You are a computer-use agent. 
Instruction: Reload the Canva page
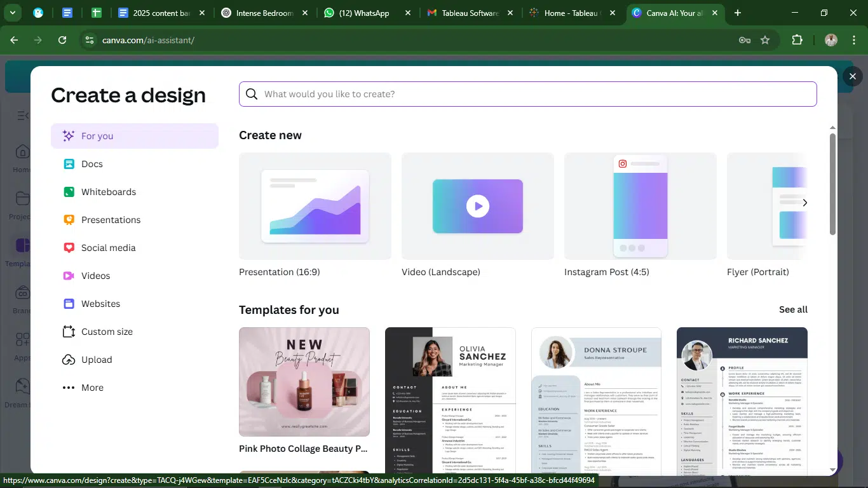coord(62,40)
